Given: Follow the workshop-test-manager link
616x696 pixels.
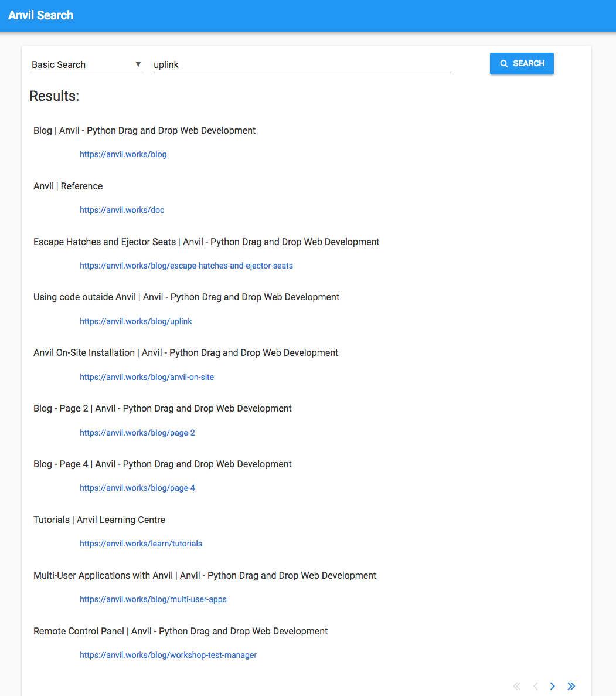Looking at the screenshot, I should pyautogui.click(x=168, y=655).
